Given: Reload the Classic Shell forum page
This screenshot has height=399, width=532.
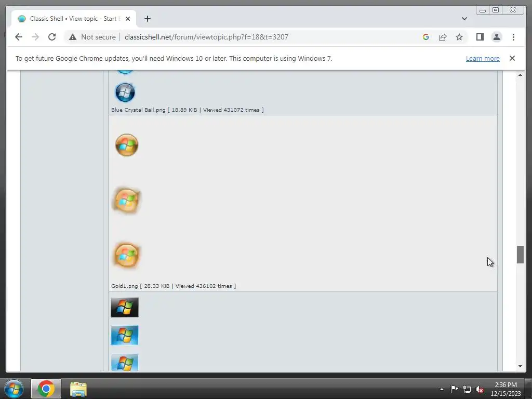Looking at the screenshot, I should (x=52, y=37).
